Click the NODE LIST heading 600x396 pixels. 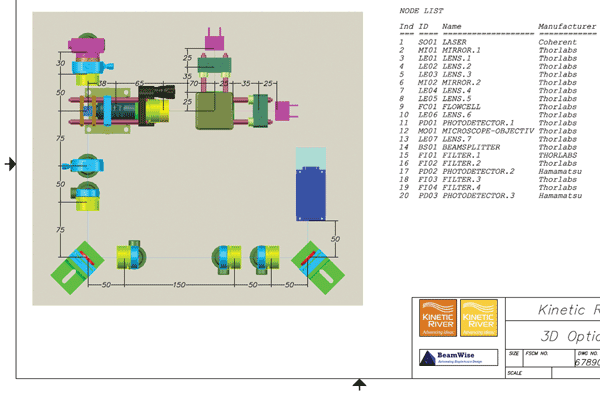421,11
